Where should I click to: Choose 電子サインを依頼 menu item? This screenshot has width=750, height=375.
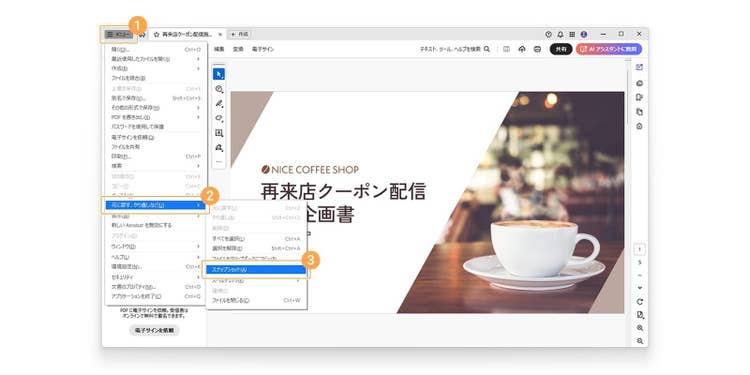(x=155, y=137)
